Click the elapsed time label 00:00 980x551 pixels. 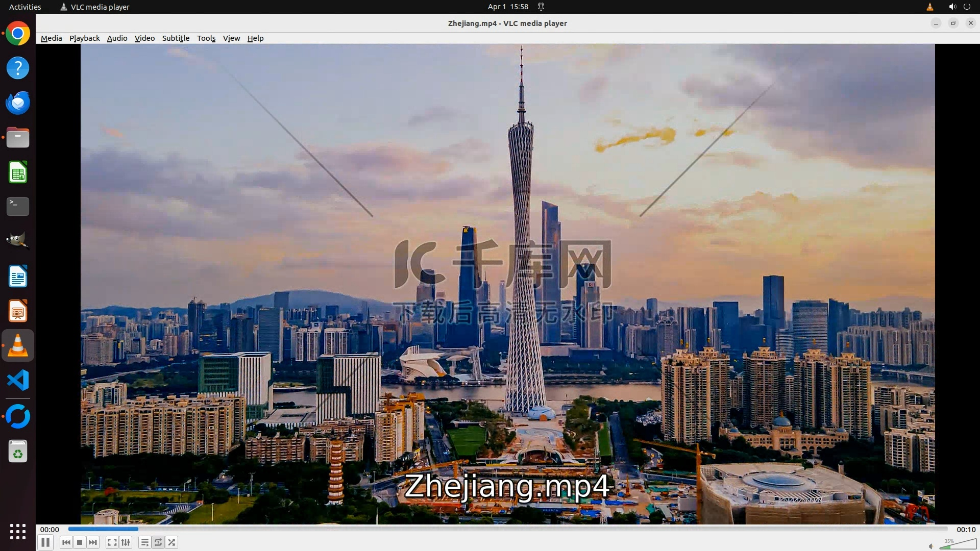(x=50, y=530)
